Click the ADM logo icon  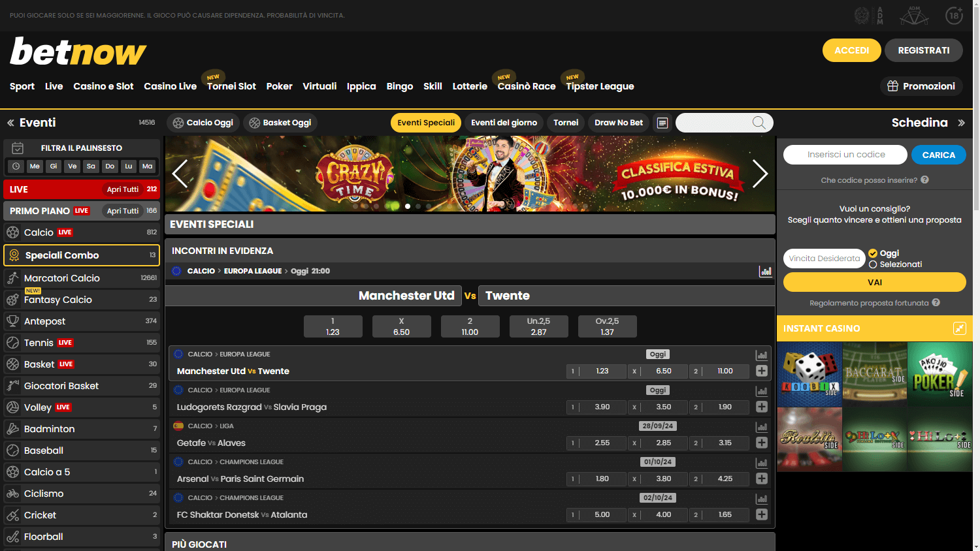coord(870,16)
